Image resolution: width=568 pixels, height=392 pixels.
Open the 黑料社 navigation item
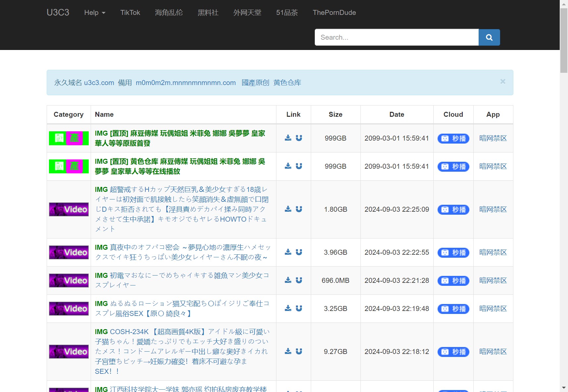click(x=208, y=13)
